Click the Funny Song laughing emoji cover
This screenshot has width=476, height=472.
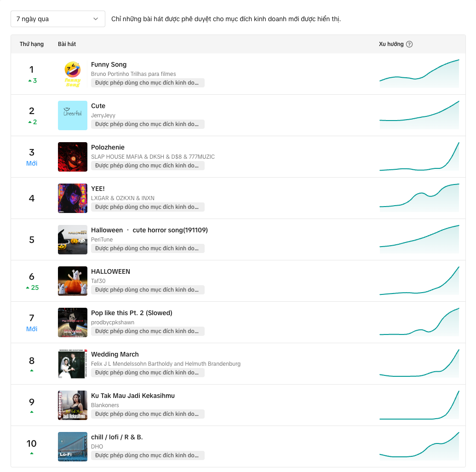click(x=73, y=74)
